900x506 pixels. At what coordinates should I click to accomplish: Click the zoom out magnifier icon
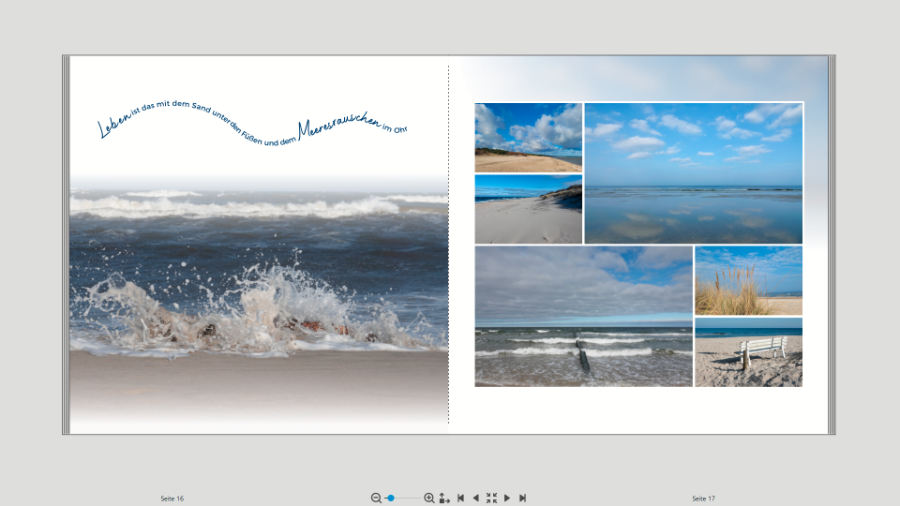[x=376, y=498]
